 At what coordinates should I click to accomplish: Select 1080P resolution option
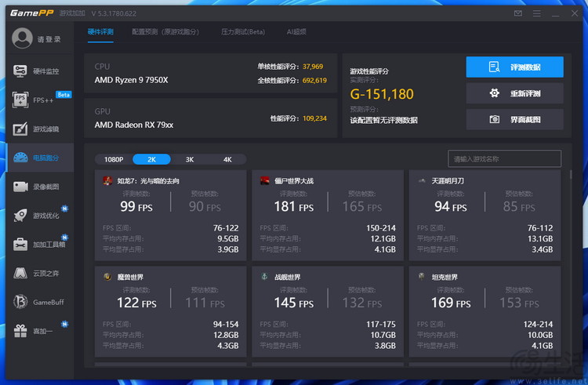coord(114,159)
